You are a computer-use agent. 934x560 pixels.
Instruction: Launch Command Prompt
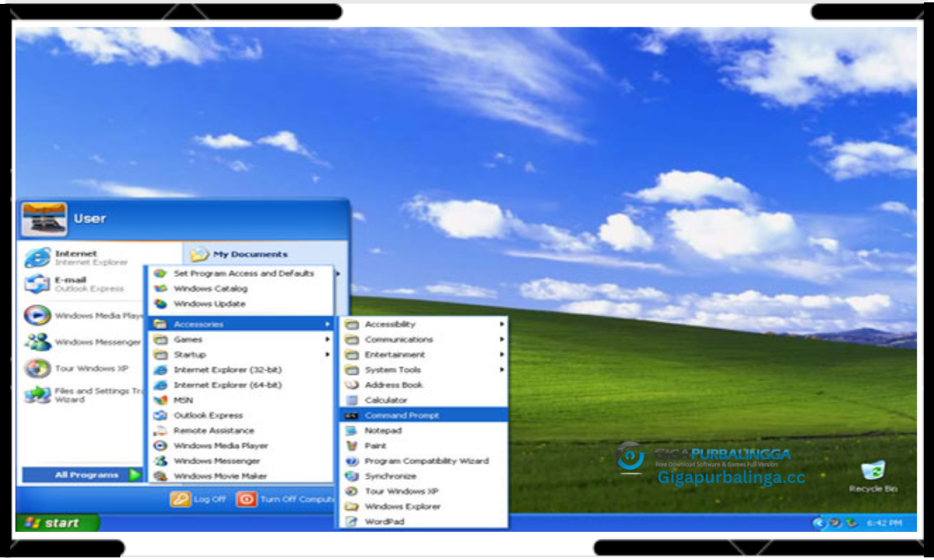click(424, 415)
